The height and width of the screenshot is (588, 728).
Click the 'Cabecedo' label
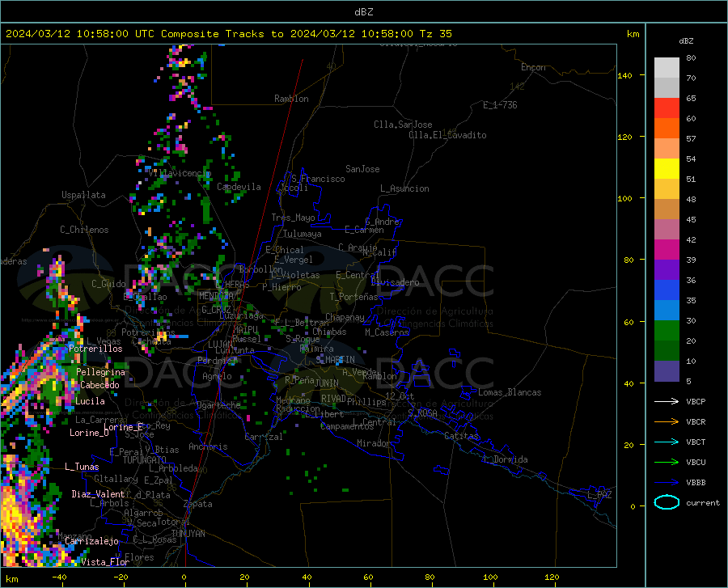pos(99,385)
